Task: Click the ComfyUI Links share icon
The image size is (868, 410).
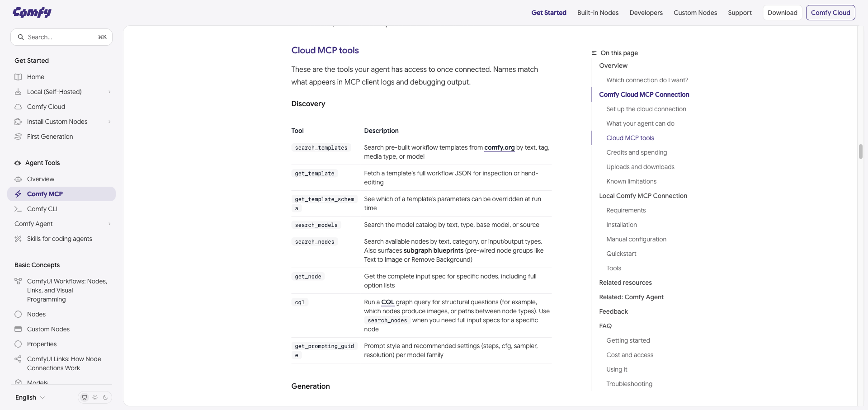Action: (x=18, y=359)
